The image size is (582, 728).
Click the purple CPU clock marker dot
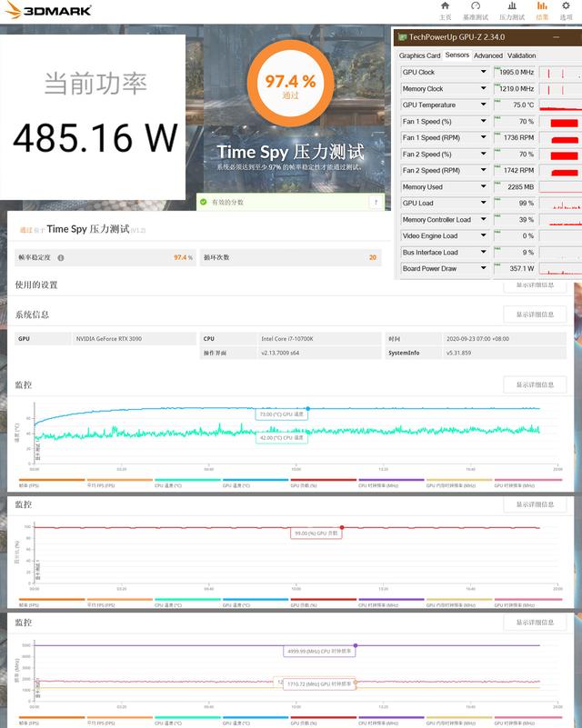(x=356, y=645)
